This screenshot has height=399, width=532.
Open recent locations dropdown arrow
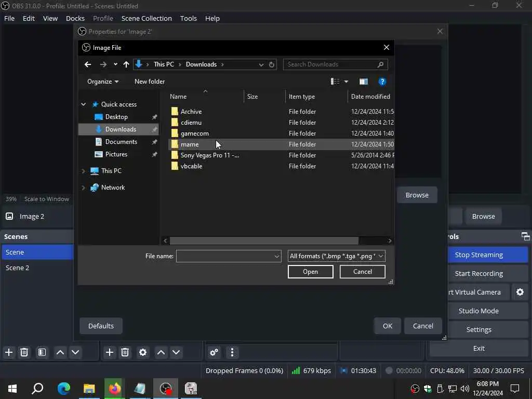point(115,64)
